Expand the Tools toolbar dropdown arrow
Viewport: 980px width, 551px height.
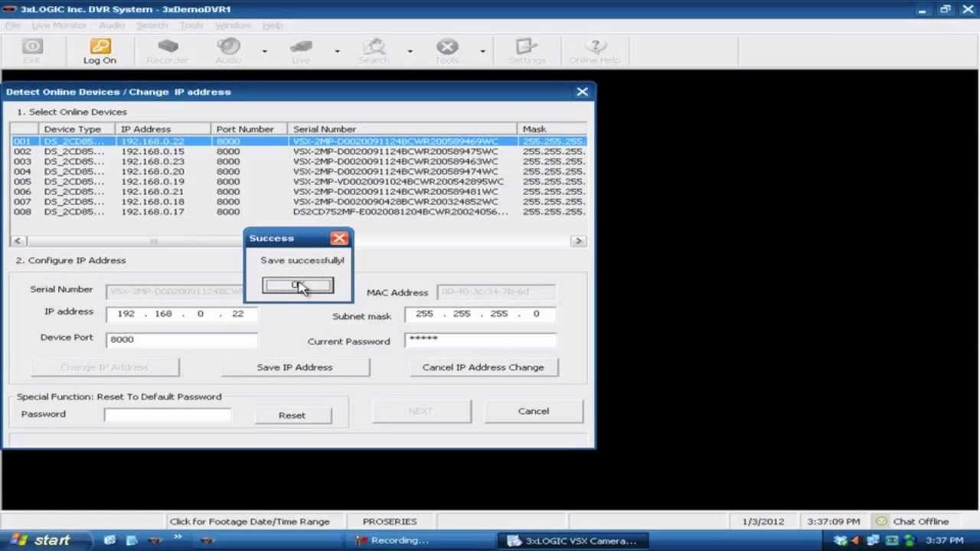click(482, 51)
